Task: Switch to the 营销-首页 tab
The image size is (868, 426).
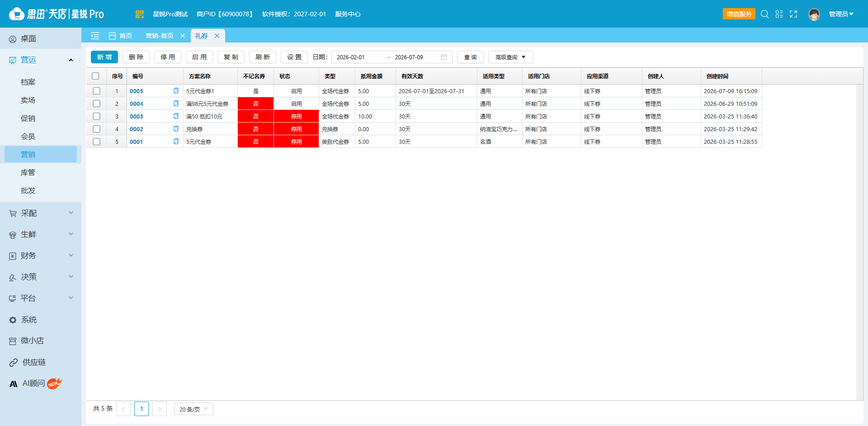Action: click(160, 36)
